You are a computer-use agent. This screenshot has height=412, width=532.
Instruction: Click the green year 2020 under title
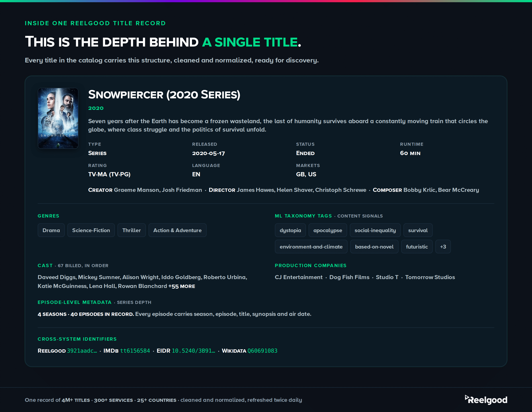(96, 108)
